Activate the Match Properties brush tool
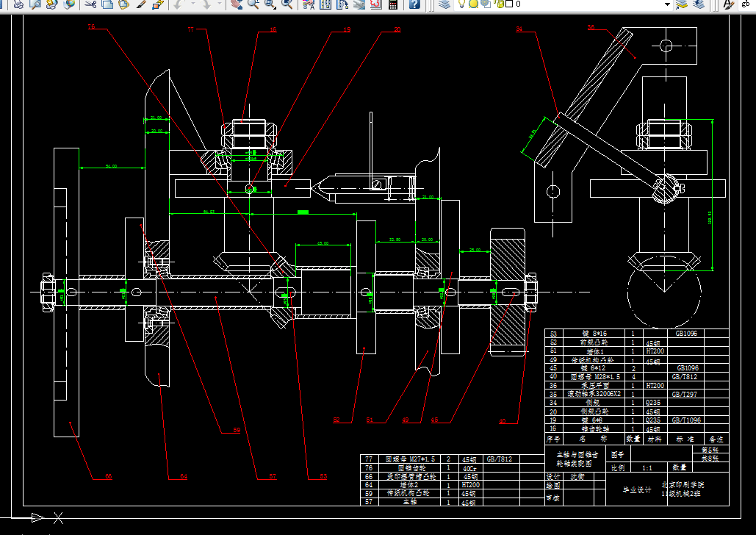The height and width of the screenshot is (535, 756). [141, 4]
